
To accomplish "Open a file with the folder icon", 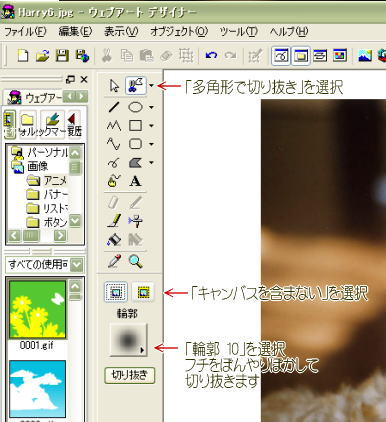I will (x=42, y=55).
